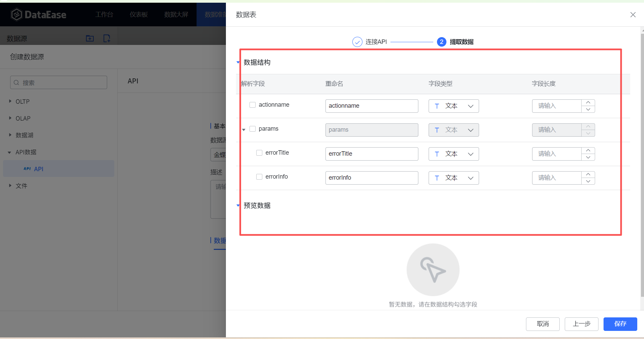Screen dimensions: 644x339
Task: Click the errorTitle rename input field
Action: coord(372,154)
